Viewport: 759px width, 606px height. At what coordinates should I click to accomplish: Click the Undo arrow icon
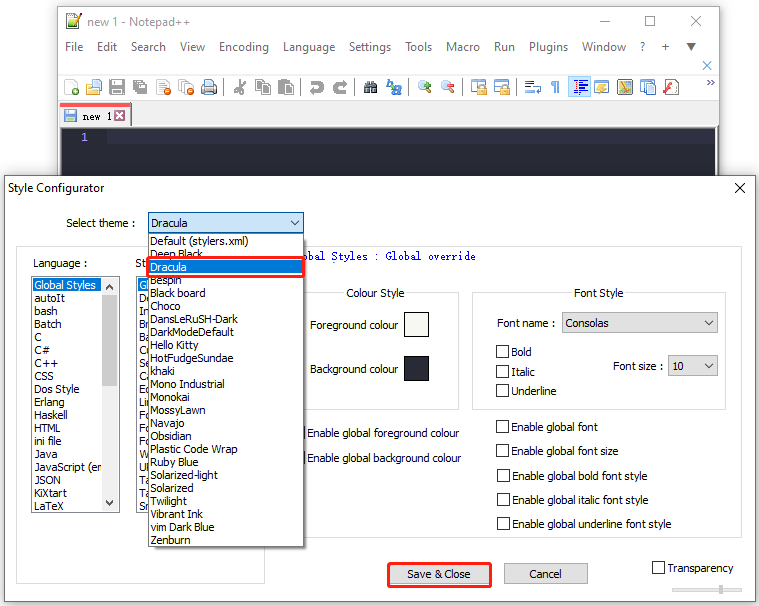tap(317, 87)
